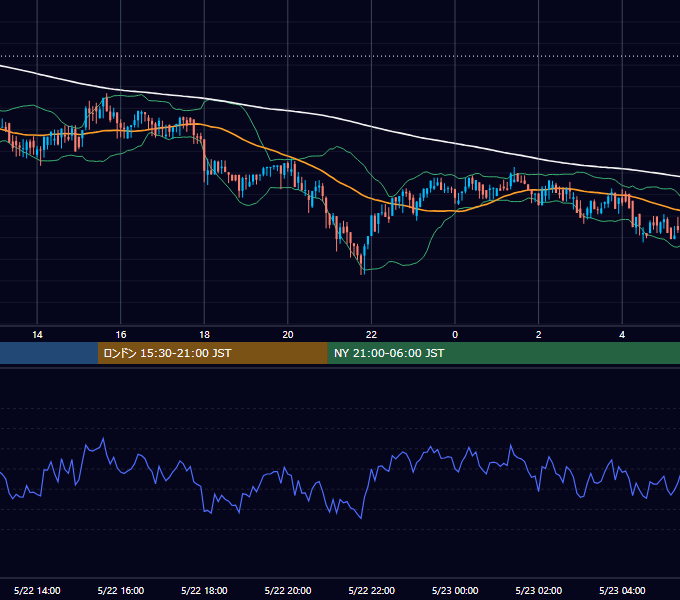Image resolution: width=680 pixels, height=600 pixels.
Task: Click the 5/22 20:00 date label
Action: 288,590
